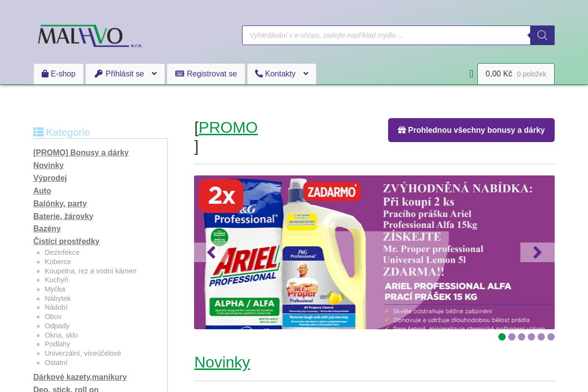Viewport: 588px width, 392px height.
Task: Open Auto category
Action: pyautogui.click(x=42, y=191)
